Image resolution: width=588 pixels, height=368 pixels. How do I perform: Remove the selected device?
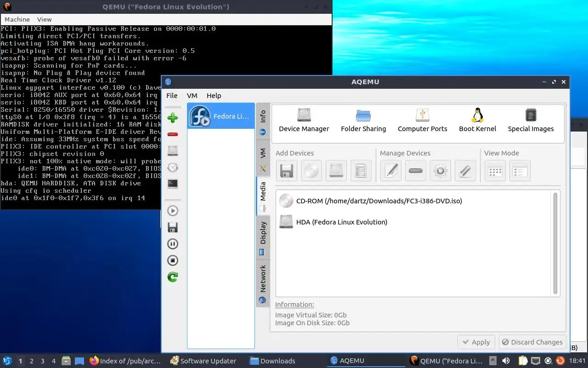416,171
